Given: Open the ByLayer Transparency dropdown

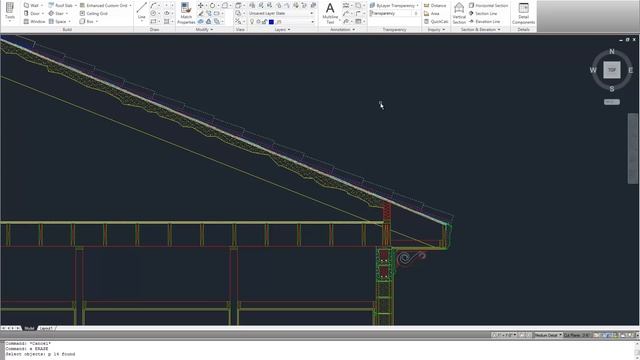Looking at the screenshot, I should [x=394, y=5].
